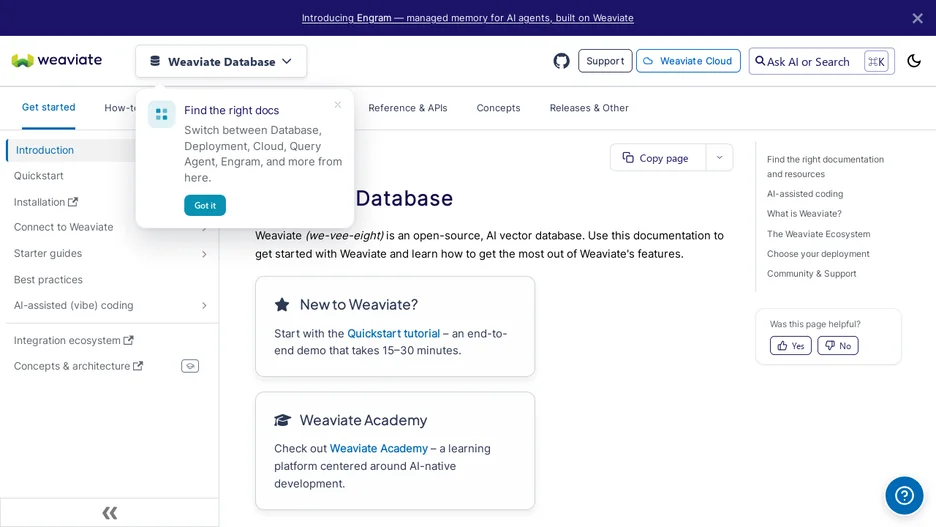Follow the Quickstart tutorial link
Screen dimensions: 936x527
point(393,334)
